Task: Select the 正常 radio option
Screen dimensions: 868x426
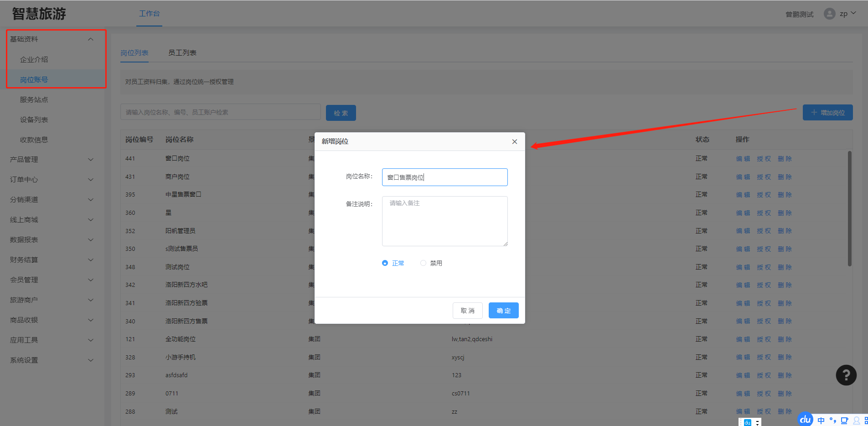Action: tap(385, 263)
